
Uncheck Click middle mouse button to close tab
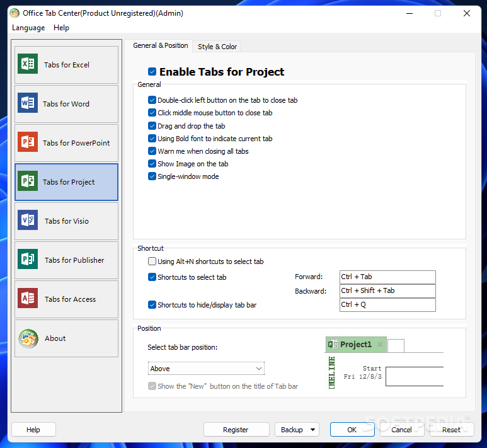click(152, 112)
